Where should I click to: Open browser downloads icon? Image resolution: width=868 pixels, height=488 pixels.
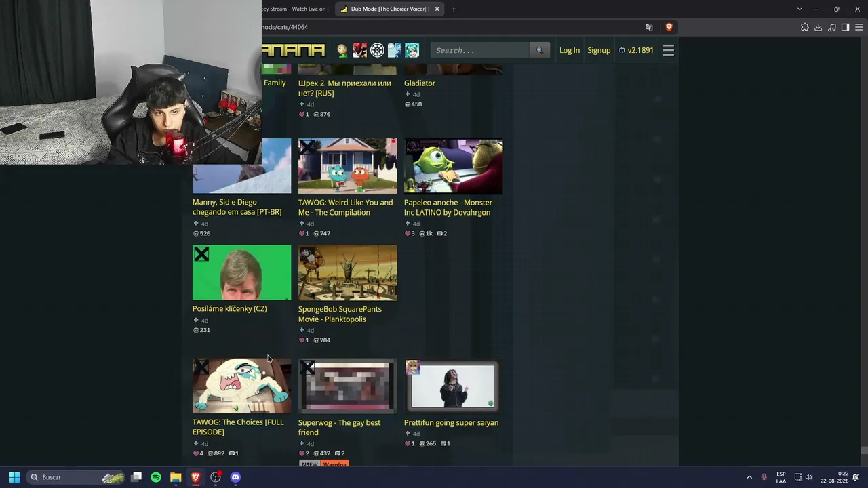coord(818,27)
